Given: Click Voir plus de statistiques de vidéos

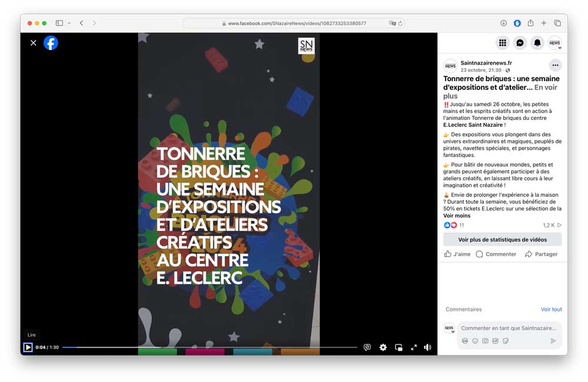Looking at the screenshot, I should pos(503,240).
